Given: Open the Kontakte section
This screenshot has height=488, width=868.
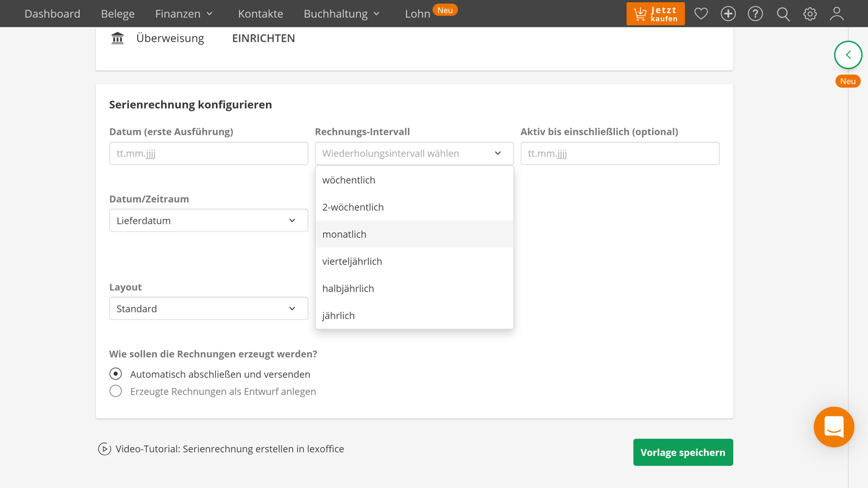Looking at the screenshot, I should click(260, 14).
